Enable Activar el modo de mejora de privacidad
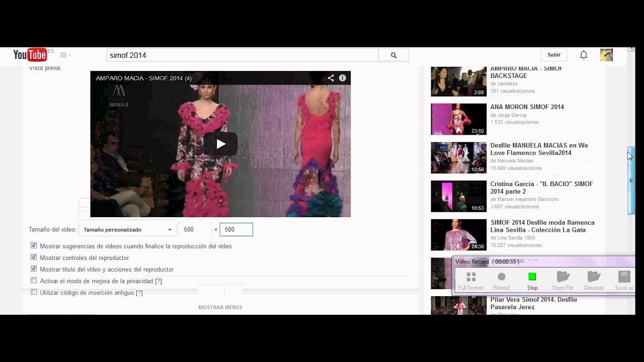Screen dimensions: 644x362 point(34,281)
